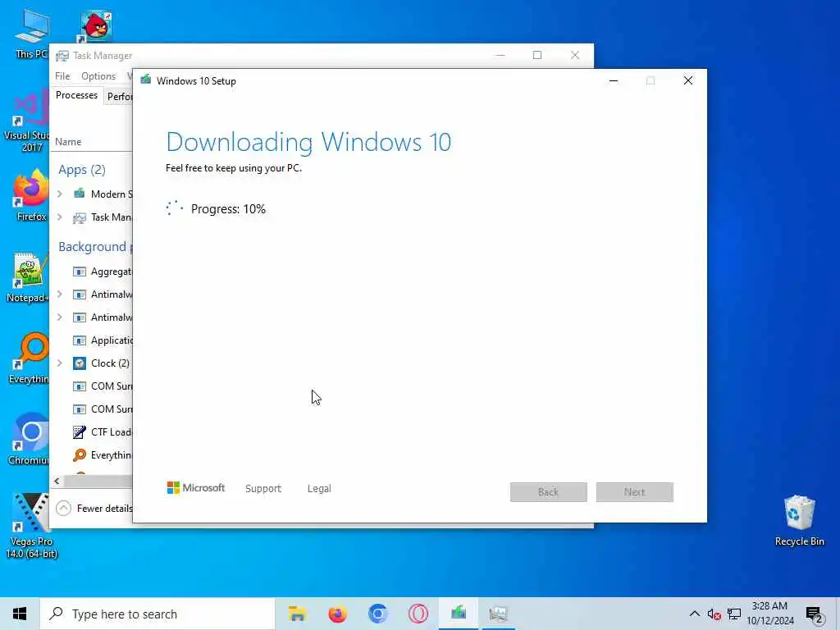The height and width of the screenshot is (630, 840).
Task: Click the Modern Setup row icon
Action: click(x=80, y=194)
